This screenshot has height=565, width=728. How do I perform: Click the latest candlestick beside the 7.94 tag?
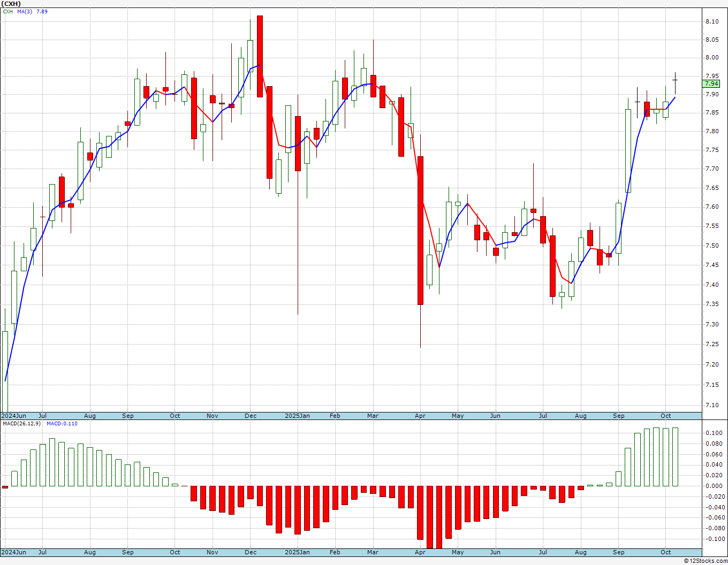(676, 83)
